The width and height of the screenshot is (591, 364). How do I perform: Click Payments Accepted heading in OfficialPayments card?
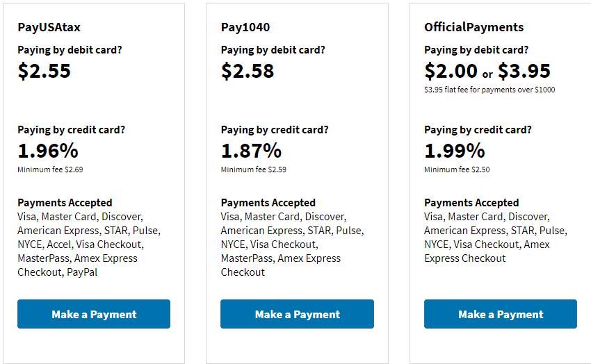click(x=471, y=203)
